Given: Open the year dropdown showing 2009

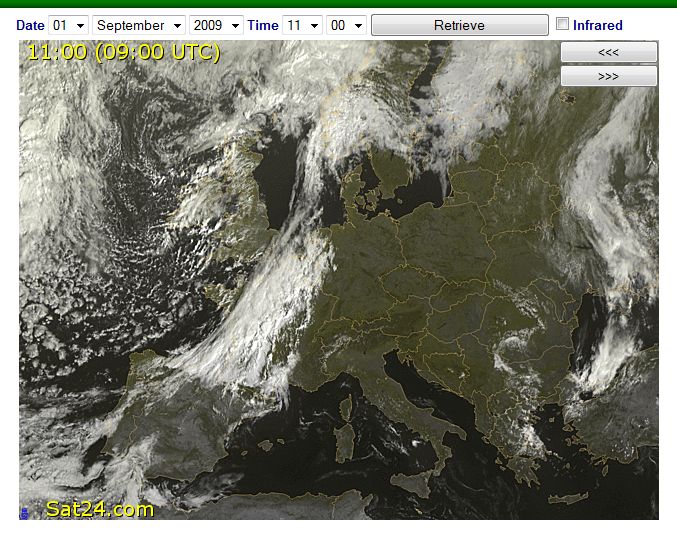Looking at the screenshot, I should pos(216,25).
